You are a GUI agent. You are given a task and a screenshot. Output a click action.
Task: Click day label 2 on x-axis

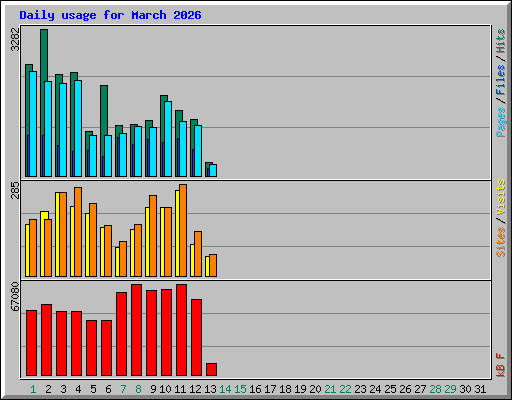48,389
